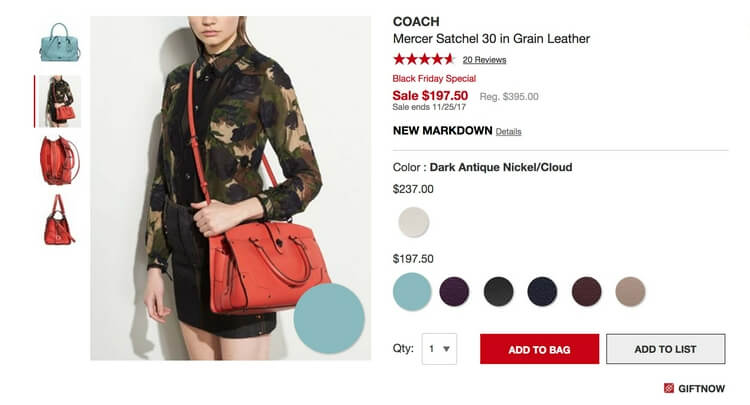This screenshot has height=405, width=750.
Task: Click the main product photo
Action: 231,188
